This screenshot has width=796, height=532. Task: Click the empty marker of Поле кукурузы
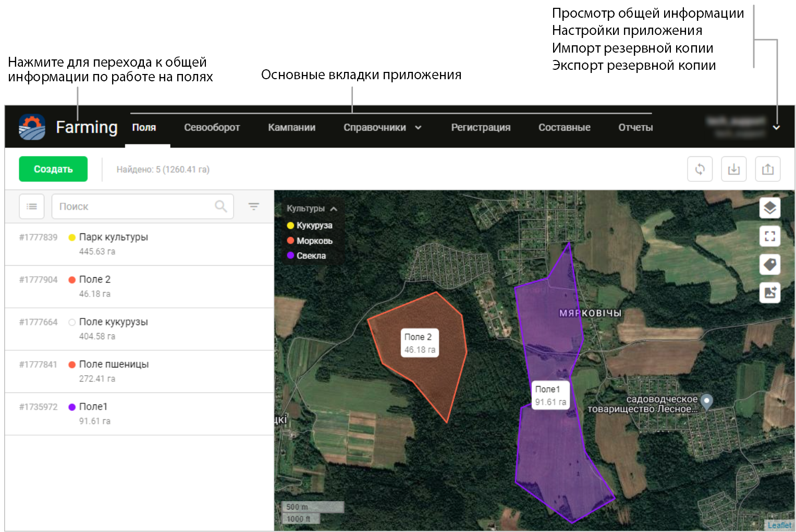(72, 322)
